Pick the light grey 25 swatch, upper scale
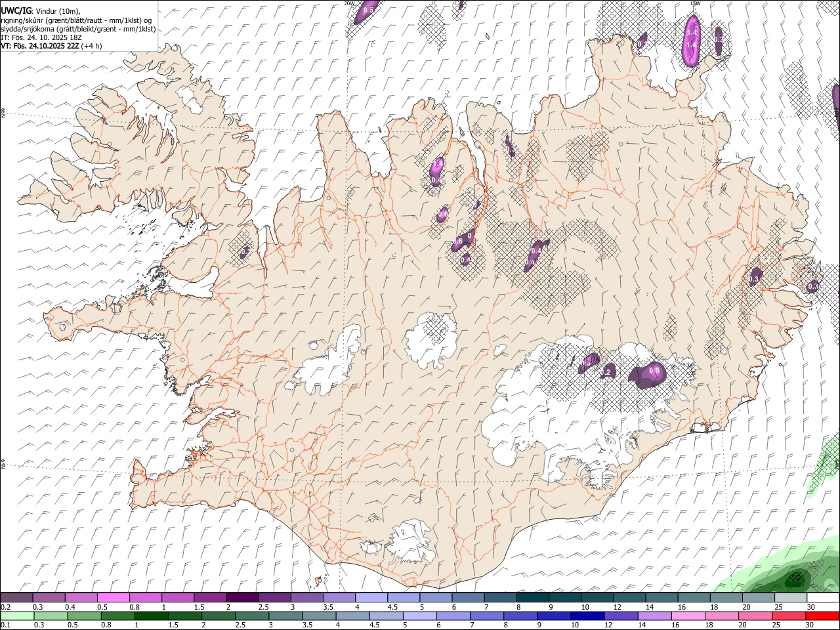The image size is (840, 630). 791,598
